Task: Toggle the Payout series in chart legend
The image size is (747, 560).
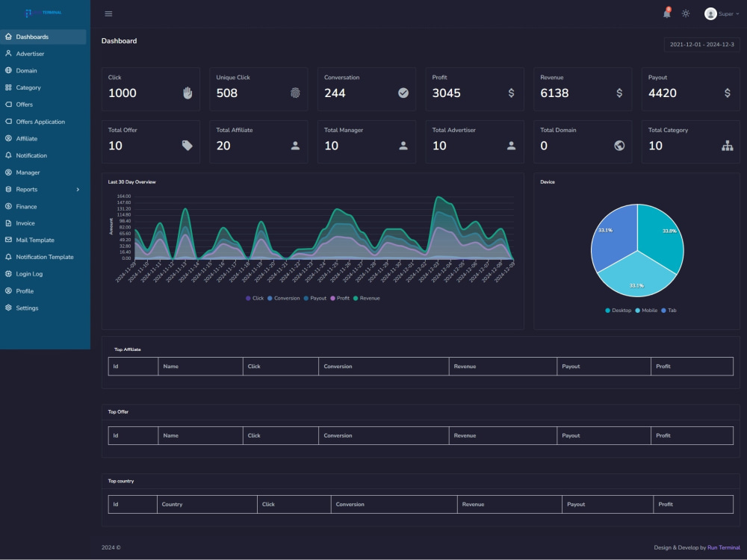Action: pyautogui.click(x=315, y=298)
